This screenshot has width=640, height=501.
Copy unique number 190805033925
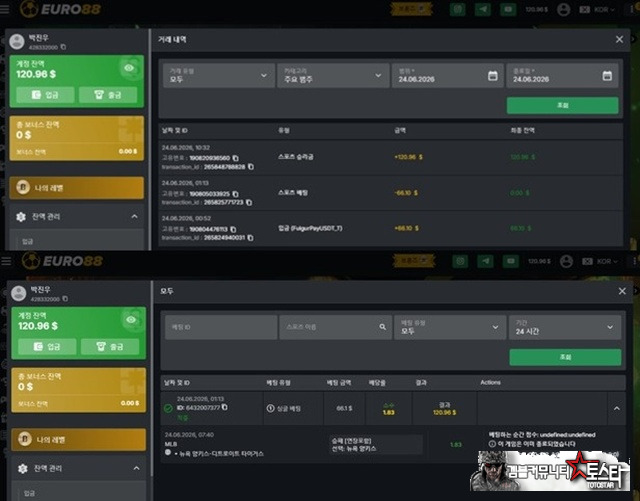coord(235,194)
